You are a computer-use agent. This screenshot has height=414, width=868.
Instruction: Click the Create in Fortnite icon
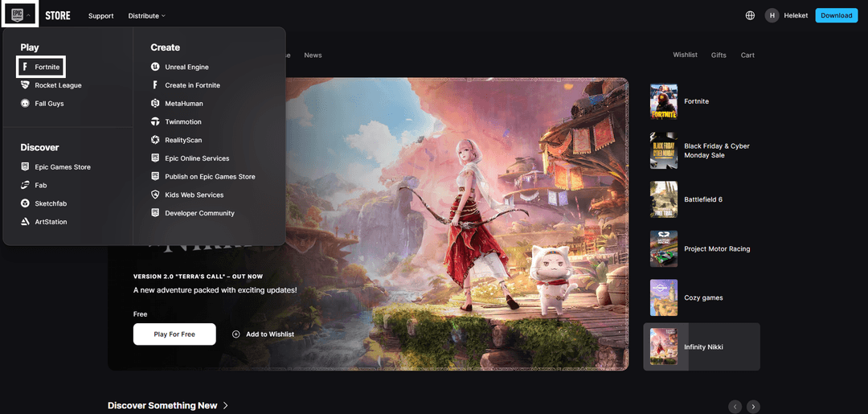pos(155,85)
